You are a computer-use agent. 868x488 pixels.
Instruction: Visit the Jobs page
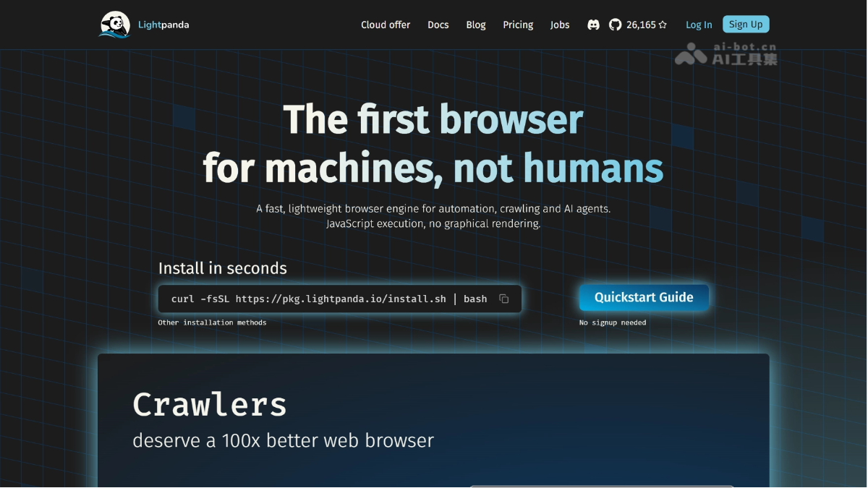[560, 25]
